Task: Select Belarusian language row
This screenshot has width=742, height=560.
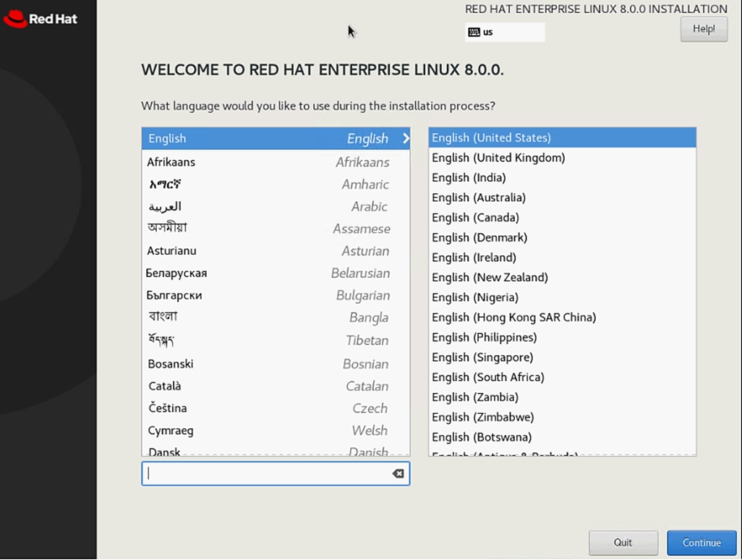Action: (276, 273)
